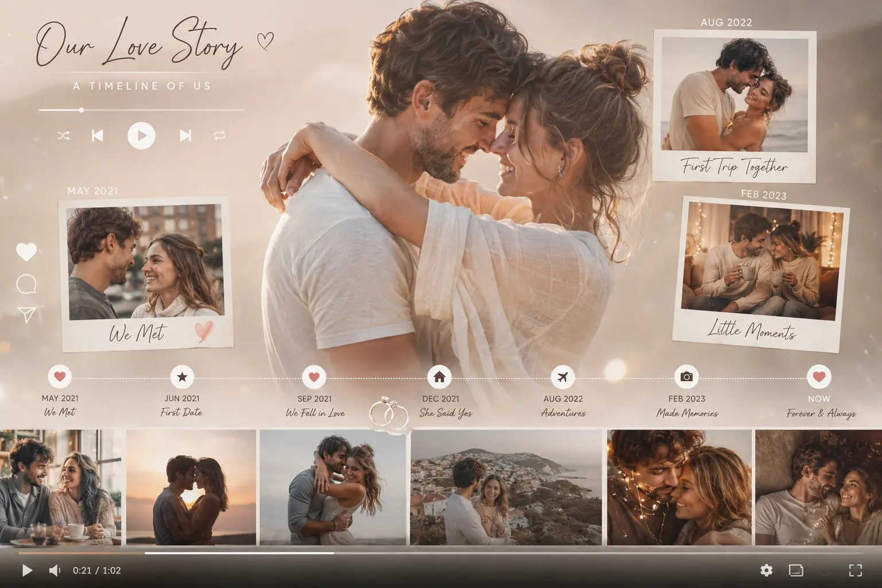Open the video settings gear
The width and height of the screenshot is (882, 588).
pos(766,570)
